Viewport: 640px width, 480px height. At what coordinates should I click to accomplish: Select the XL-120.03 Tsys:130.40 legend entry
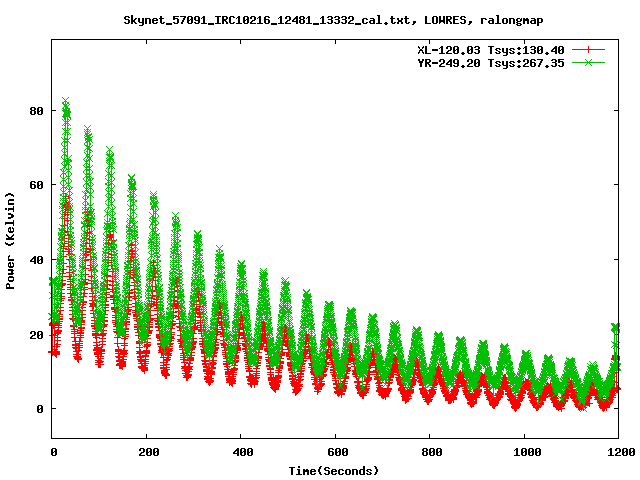[491, 50]
